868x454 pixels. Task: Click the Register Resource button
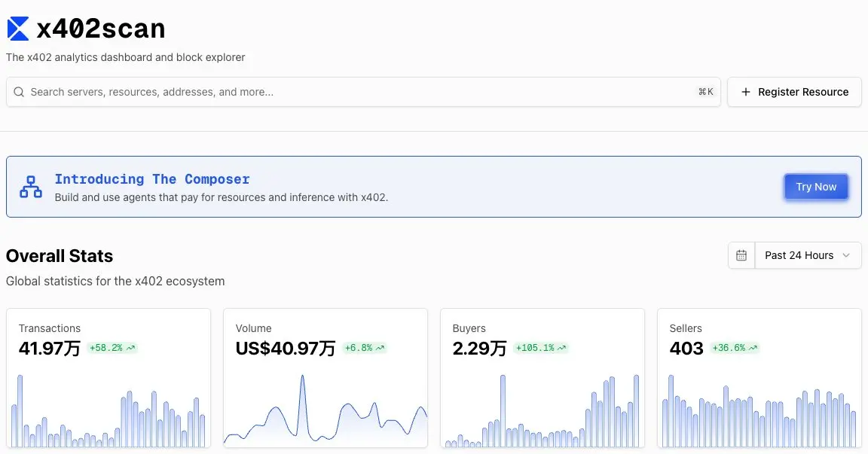[794, 92]
